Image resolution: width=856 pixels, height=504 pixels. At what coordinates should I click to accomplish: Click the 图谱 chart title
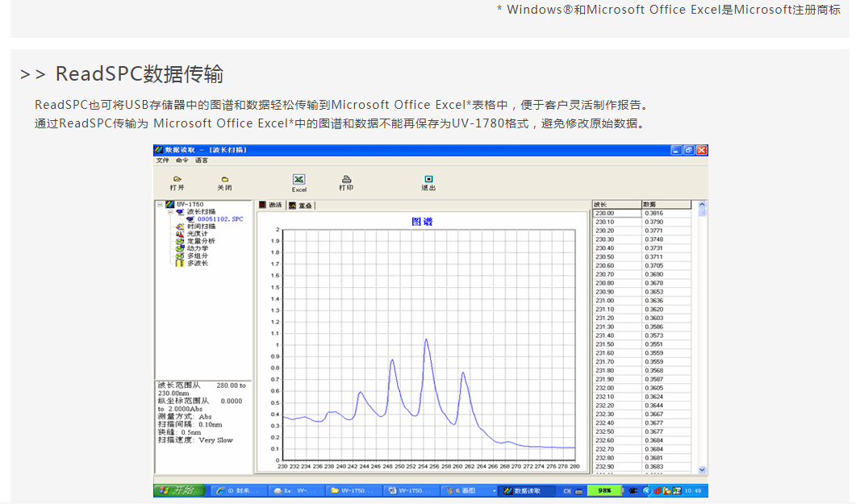point(422,222)
